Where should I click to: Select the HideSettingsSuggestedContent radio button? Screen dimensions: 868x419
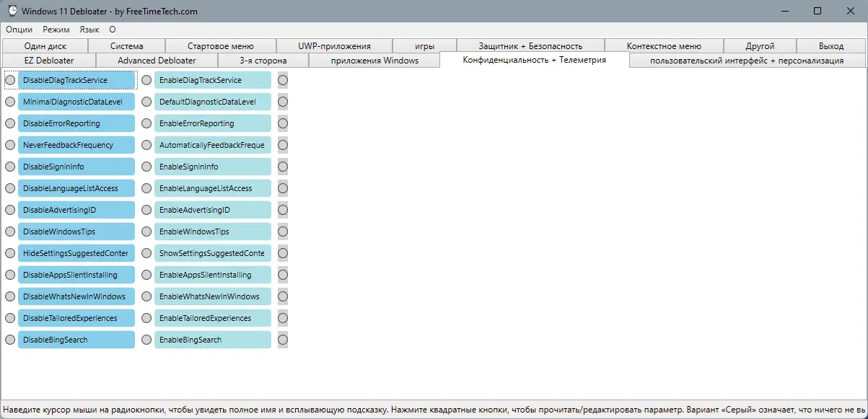click(x=10, y=253)
